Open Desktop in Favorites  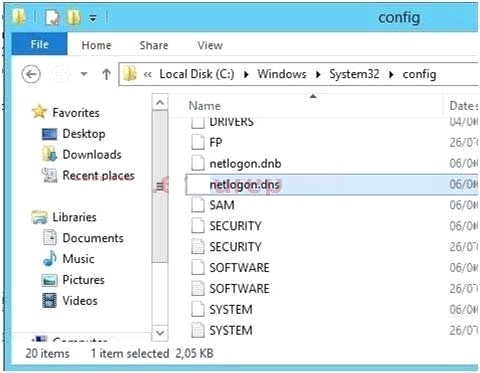[84, 134]
